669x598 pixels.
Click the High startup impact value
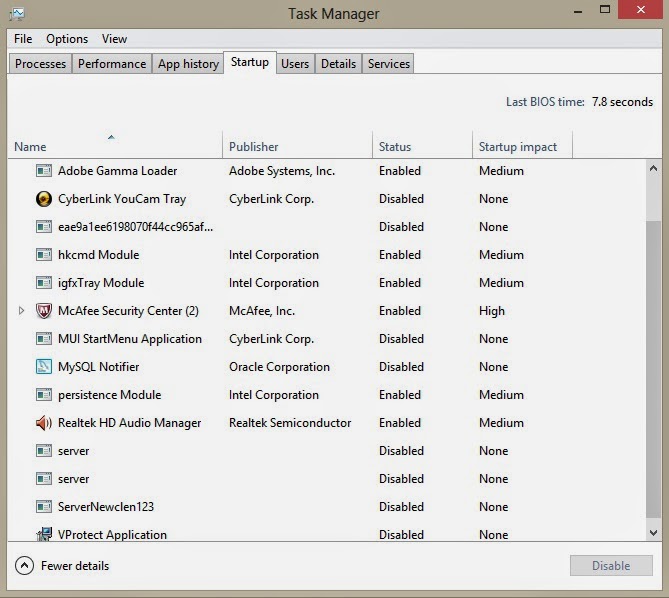(x=492, y=311)
